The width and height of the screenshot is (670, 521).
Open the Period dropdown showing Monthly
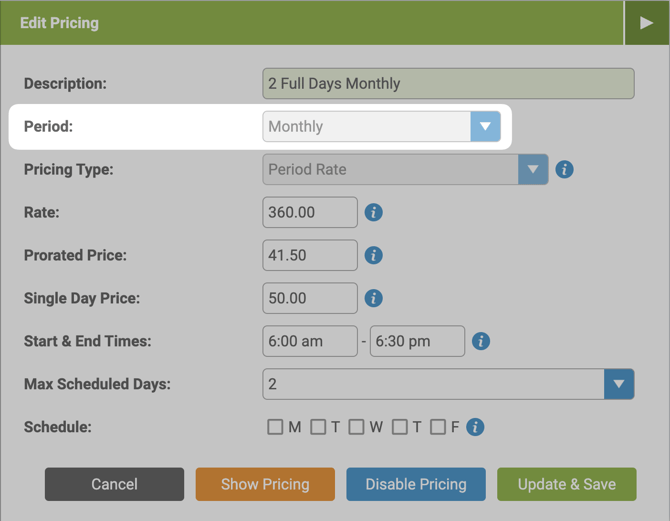point(381,127)
